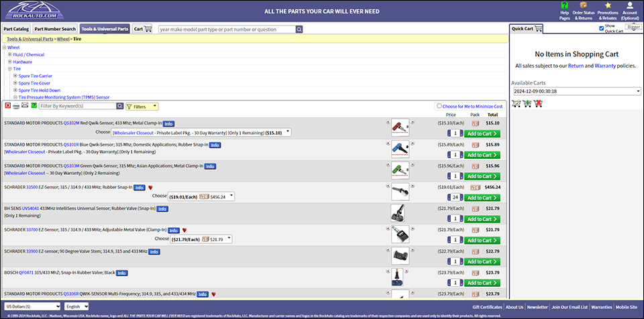Select the Quick Cart tab

pyautogui.click(x=527, y=29)
